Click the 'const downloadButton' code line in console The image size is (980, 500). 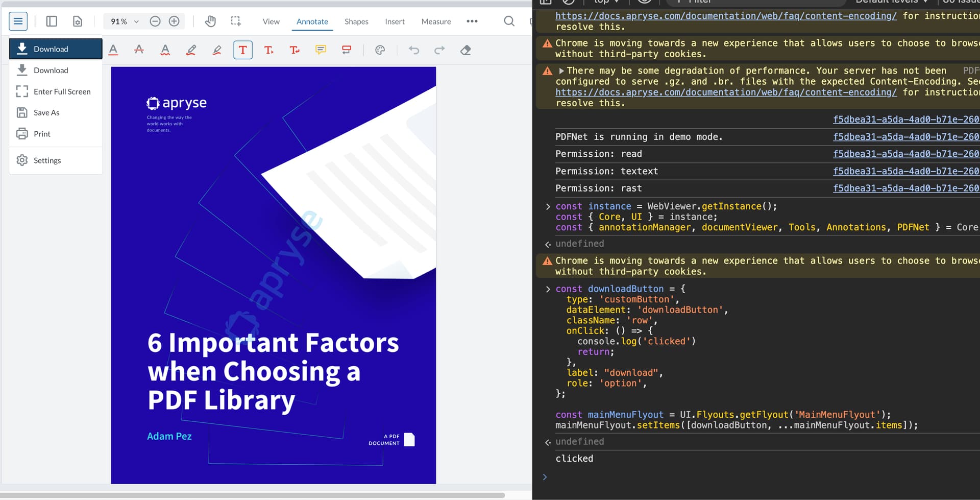tap(620, 289)
